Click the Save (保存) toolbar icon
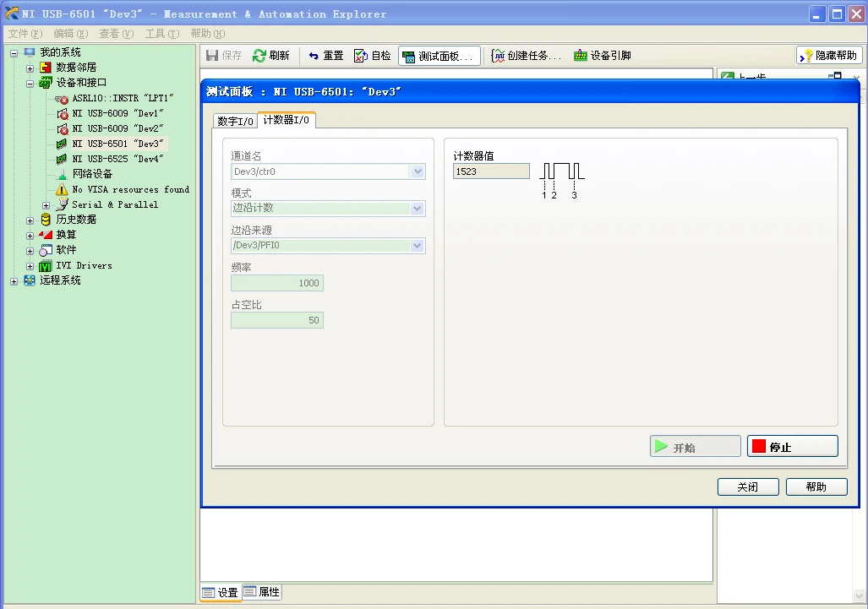The height and width of the screenshot is (609, 868). [212, 55]
